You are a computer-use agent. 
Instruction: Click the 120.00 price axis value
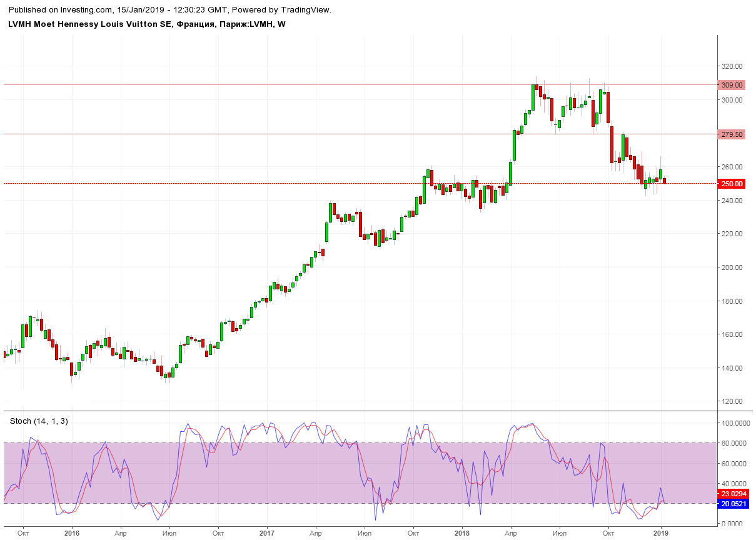pos(732,401)
